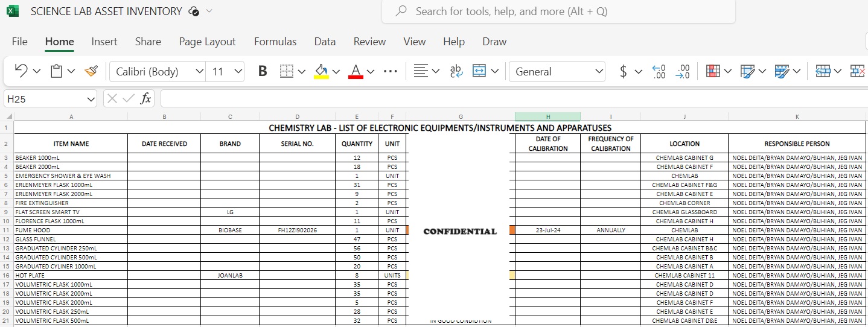
Task: Expand the currency format arrow
Action: 638,71
